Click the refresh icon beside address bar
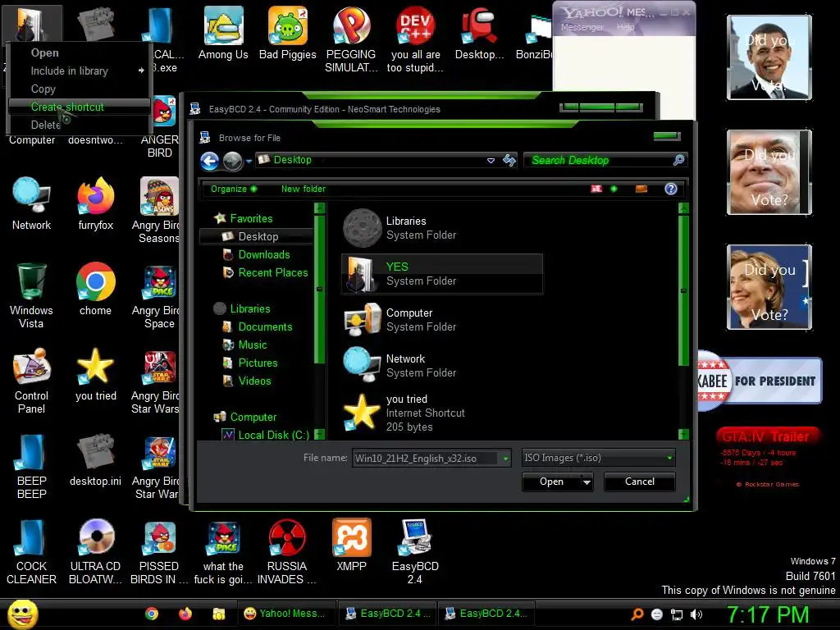 [509, 160]
